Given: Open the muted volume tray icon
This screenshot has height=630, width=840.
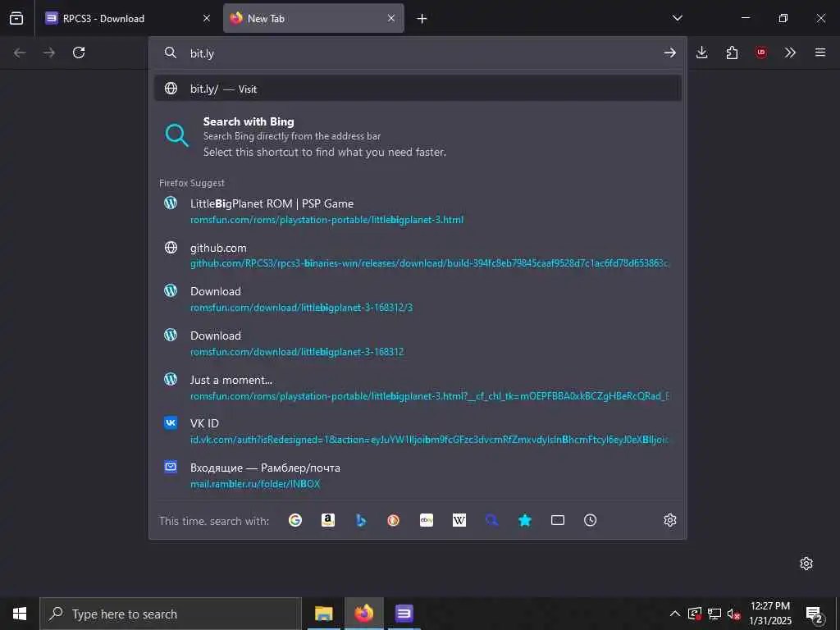Looking at the screenshot, I should pyautogui.click(x=733, y=614).
